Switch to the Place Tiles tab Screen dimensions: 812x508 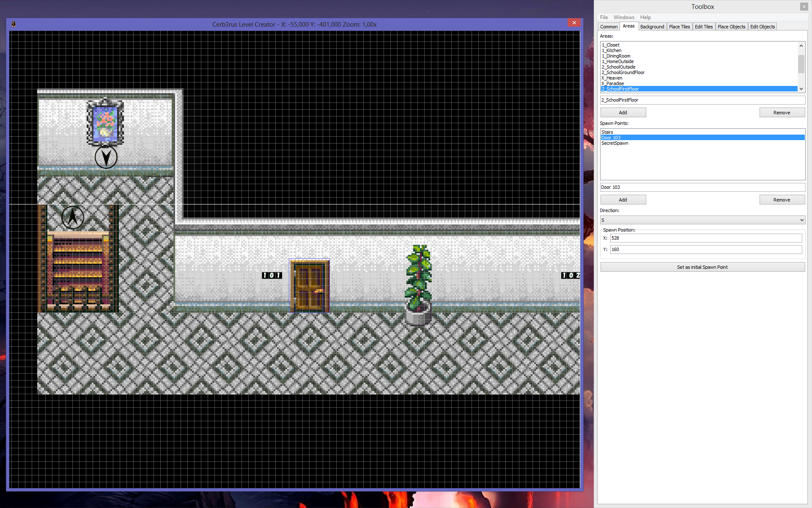679,26
